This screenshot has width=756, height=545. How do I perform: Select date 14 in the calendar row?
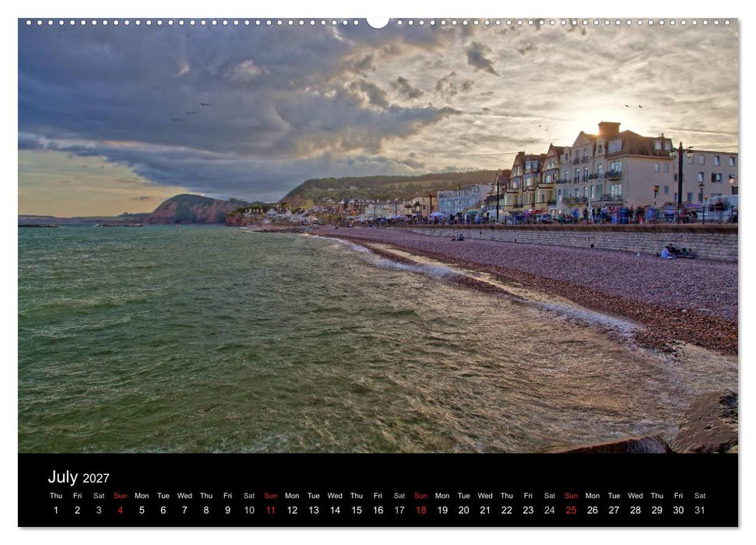click(x=335, y=510)
